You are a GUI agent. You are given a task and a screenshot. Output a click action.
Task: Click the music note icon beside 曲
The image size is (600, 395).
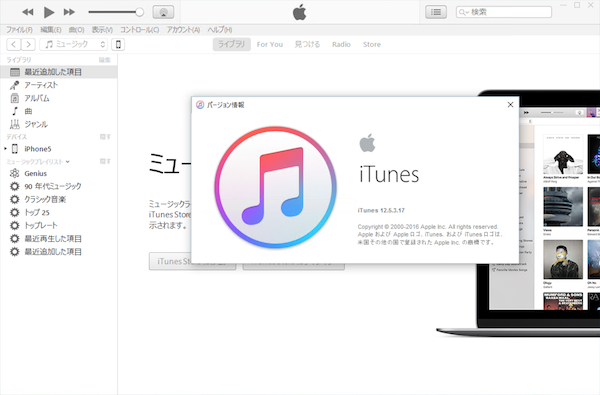coord(15,111)
